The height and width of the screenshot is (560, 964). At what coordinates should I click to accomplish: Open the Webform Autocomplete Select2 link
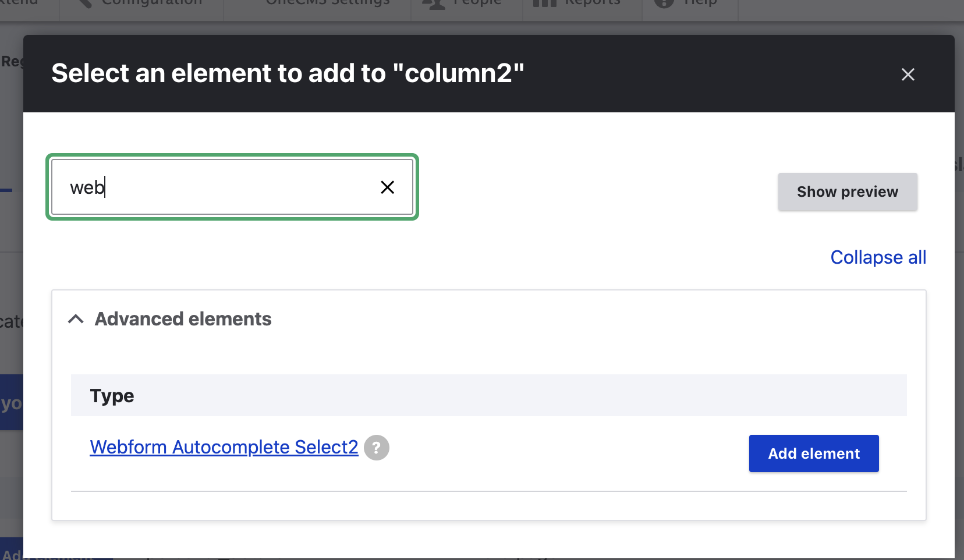pyautogui.click(x=224, y=447)
